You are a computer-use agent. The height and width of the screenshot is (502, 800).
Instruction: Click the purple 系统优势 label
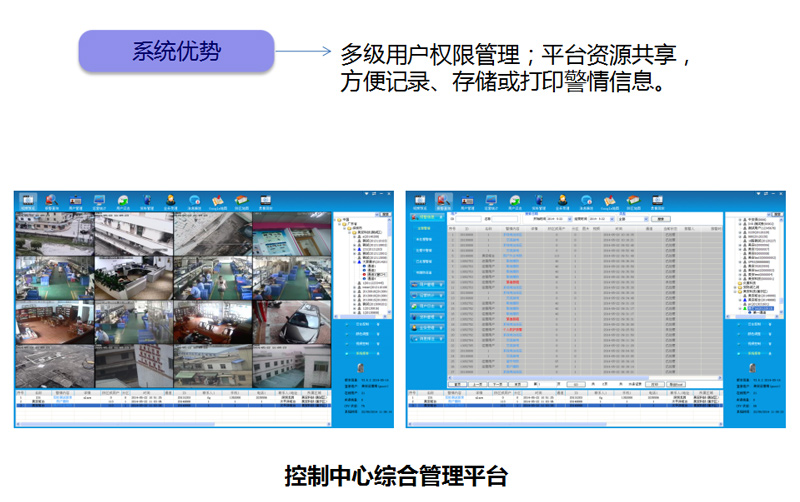[177, 50]
